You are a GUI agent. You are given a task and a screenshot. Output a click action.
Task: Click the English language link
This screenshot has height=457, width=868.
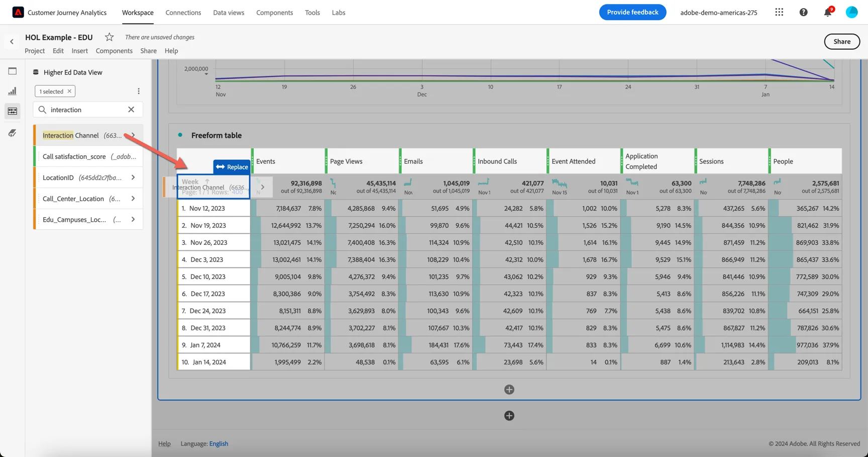(219, 443)
